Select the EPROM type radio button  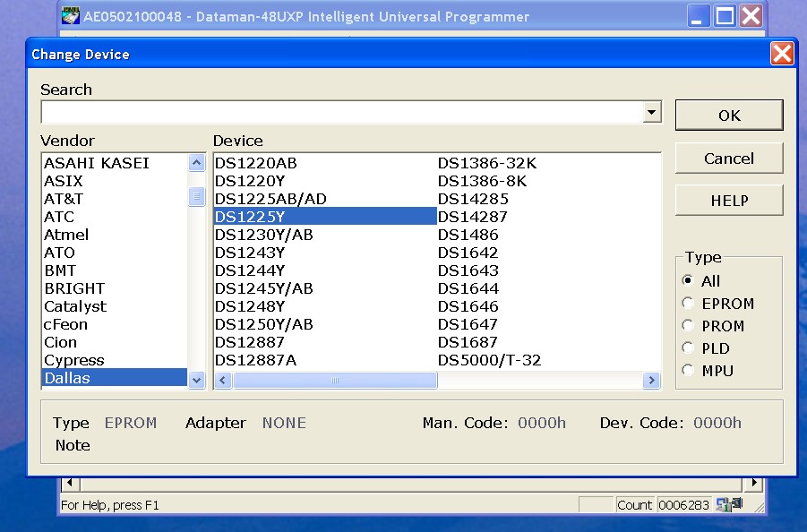688,303
